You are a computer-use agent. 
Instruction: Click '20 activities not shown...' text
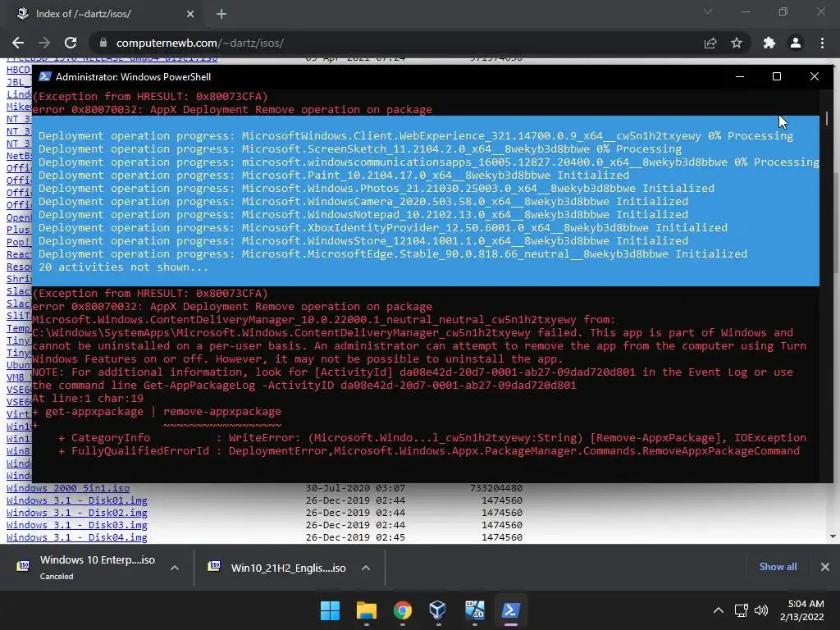[123, 267]
